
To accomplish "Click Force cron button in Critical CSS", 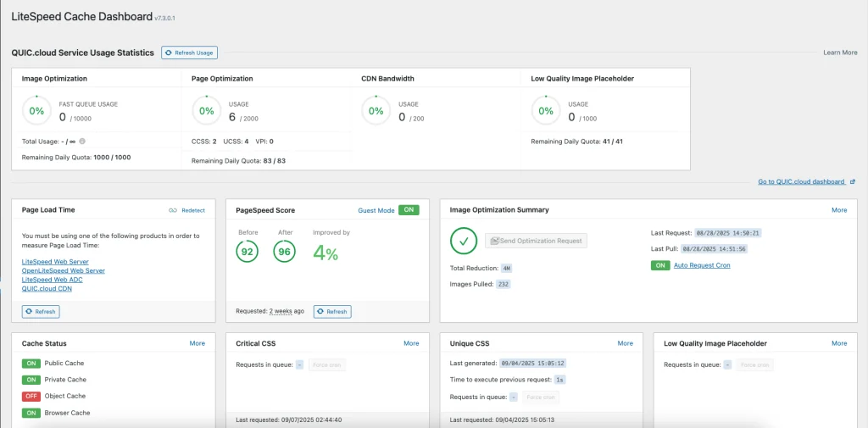I will 327,365.
